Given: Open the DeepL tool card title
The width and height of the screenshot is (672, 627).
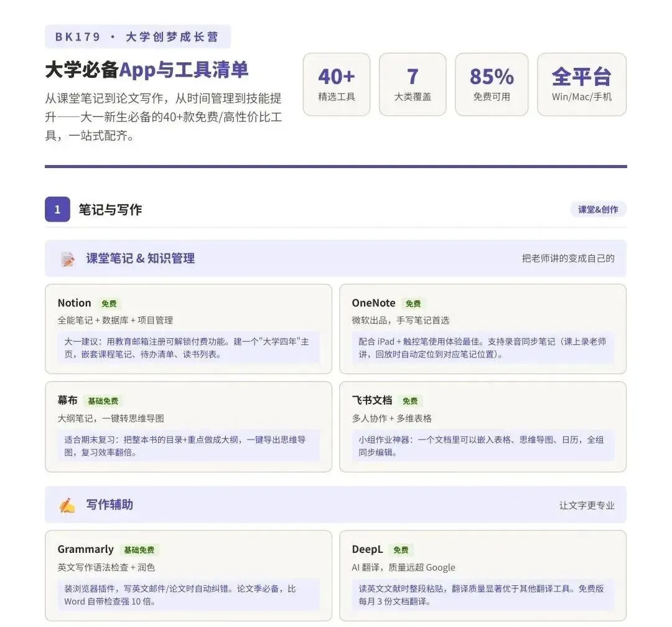Looking at the screenshot, I should [x=367, y=549].
